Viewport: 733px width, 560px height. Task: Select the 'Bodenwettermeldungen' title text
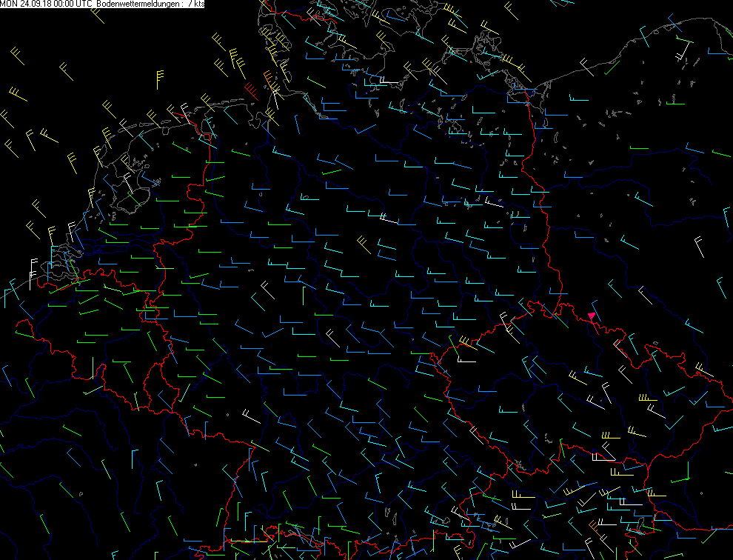point(138,4)
